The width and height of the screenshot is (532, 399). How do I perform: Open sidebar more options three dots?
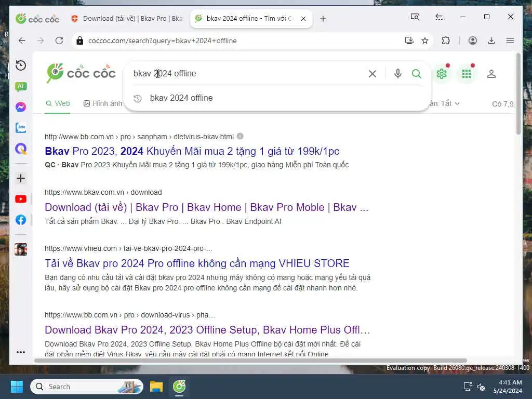tap(21, 352)
